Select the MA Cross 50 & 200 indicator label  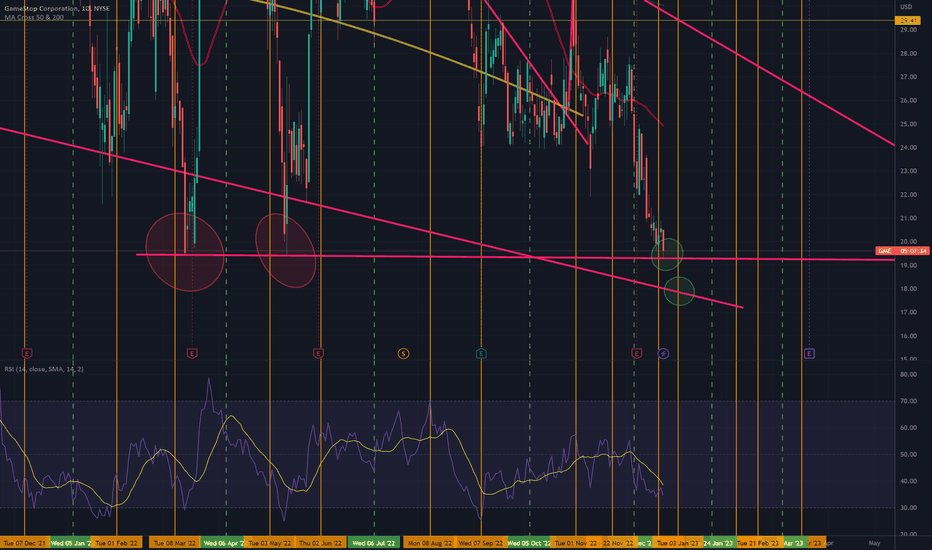click(34, 17)
